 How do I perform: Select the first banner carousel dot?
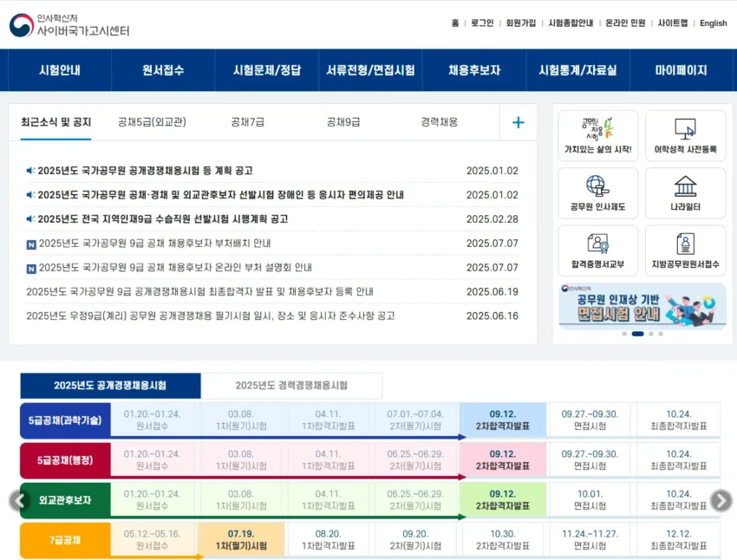(624, 334)
